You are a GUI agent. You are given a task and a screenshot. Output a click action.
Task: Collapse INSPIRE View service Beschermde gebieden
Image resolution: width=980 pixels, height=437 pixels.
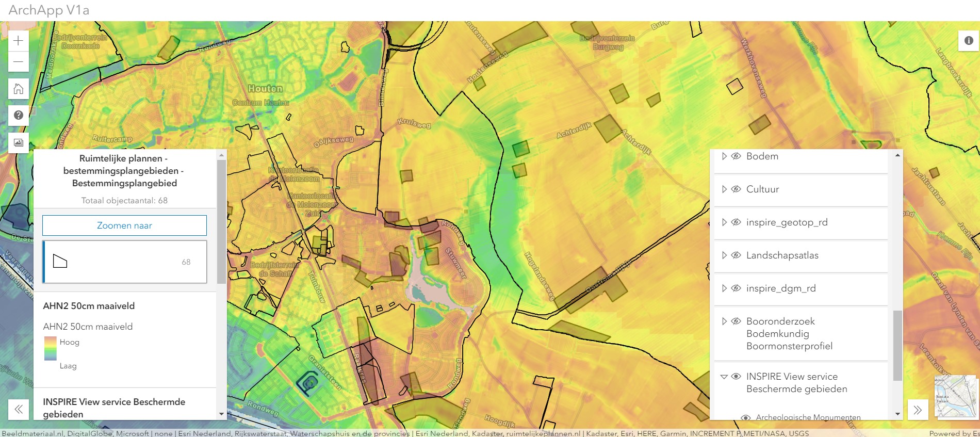pos(724,377)
